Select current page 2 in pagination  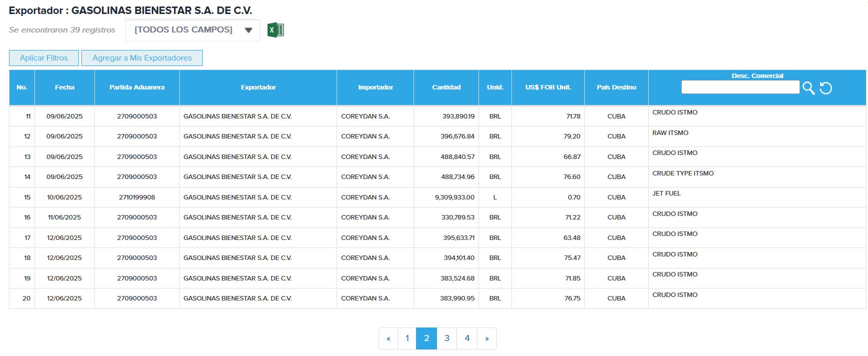click(x=427, y=338)
